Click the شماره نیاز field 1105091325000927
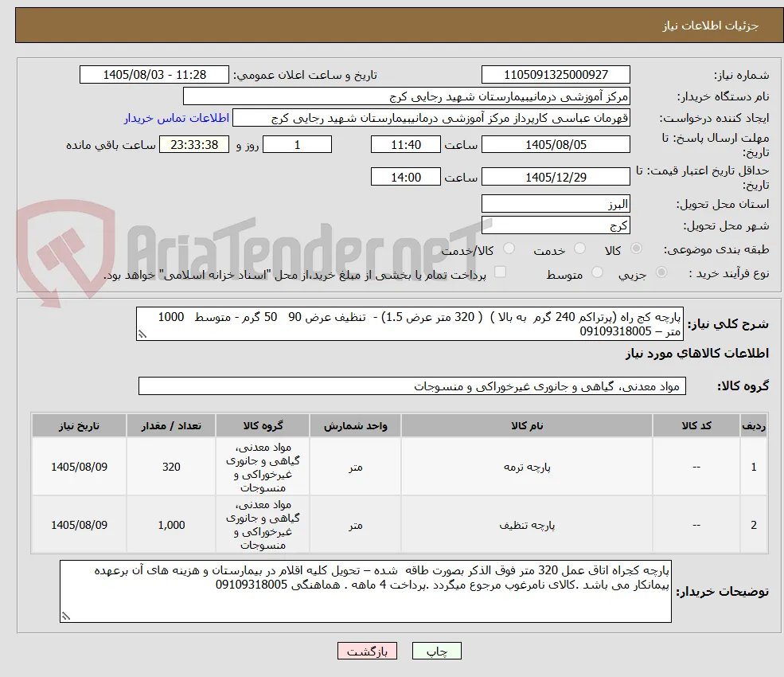This screenshot has height=677, width=784. [556, 75]
